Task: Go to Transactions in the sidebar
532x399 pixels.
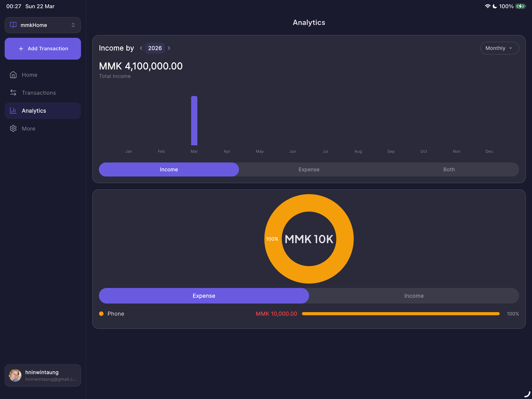Action: (x=43, y=93)
